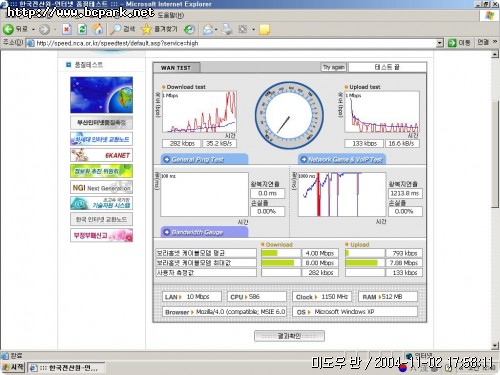Click the speedometer gauge dial
The width and height of the screenshot is (500, 375).
point(289,116)
